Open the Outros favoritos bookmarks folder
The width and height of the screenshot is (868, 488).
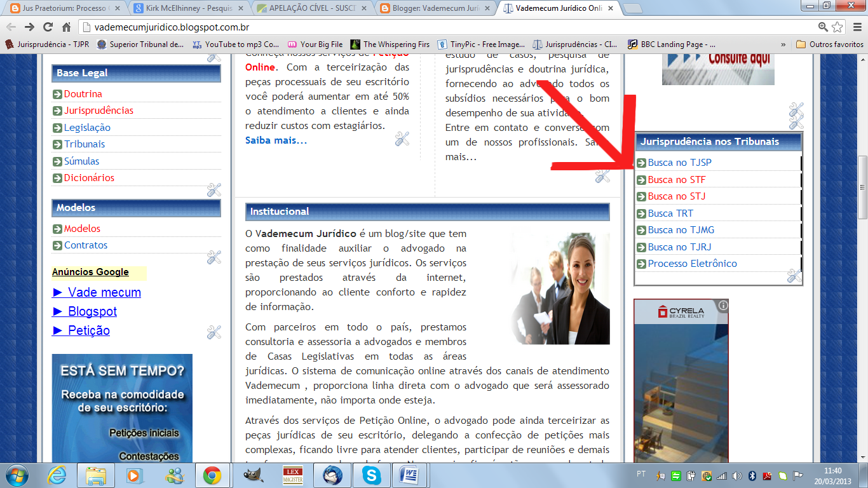click(830, 44)
